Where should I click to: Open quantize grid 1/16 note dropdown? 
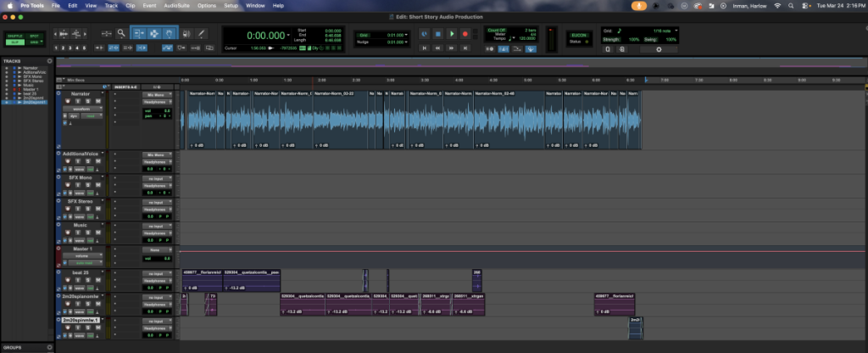pos(676,31)
